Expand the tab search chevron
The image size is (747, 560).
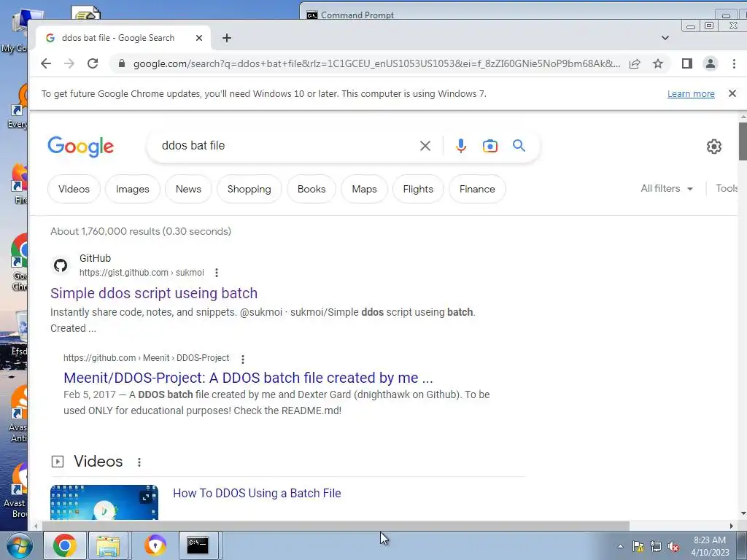click(665, 38)
